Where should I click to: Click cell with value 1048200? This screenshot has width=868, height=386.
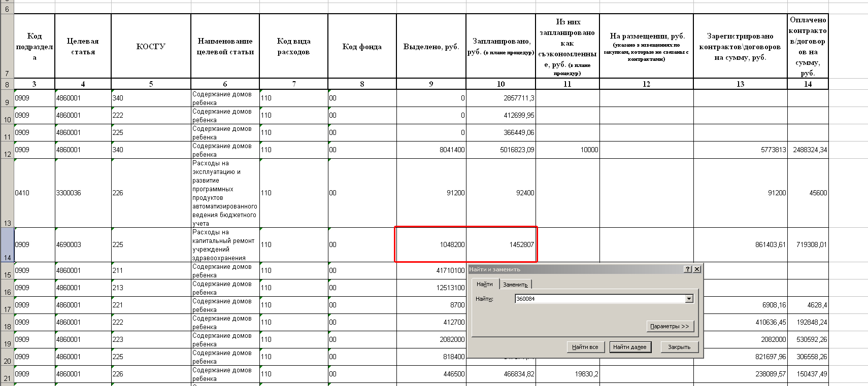(431, 244)
